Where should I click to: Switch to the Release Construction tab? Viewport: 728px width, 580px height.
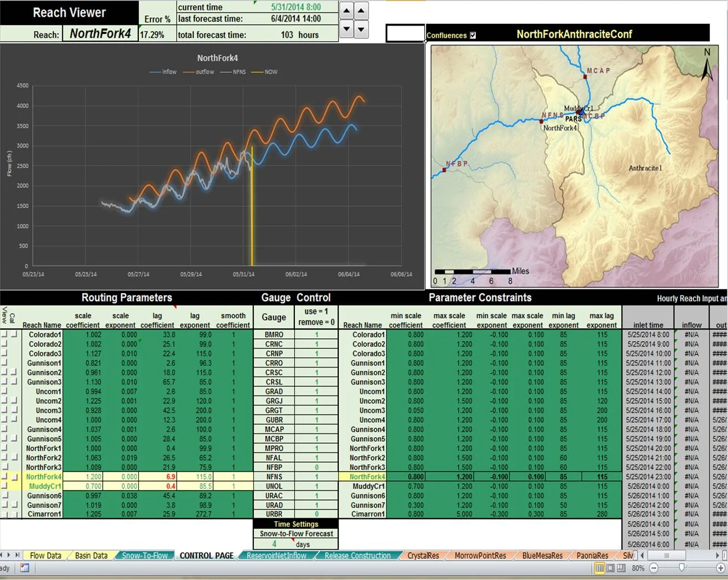click(x=357, y=556)
